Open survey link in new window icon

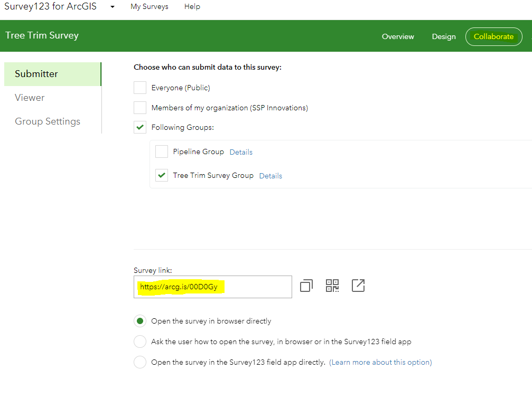pyautogui.click(x=358, y=286)
